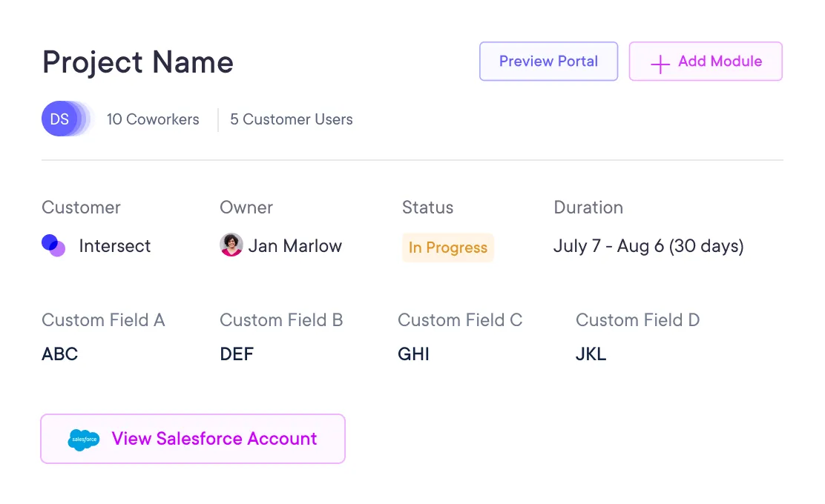This screenshot has height=504, width=825.
Task: Click the plus icon in Add Module
Action: tap(660, 63)
